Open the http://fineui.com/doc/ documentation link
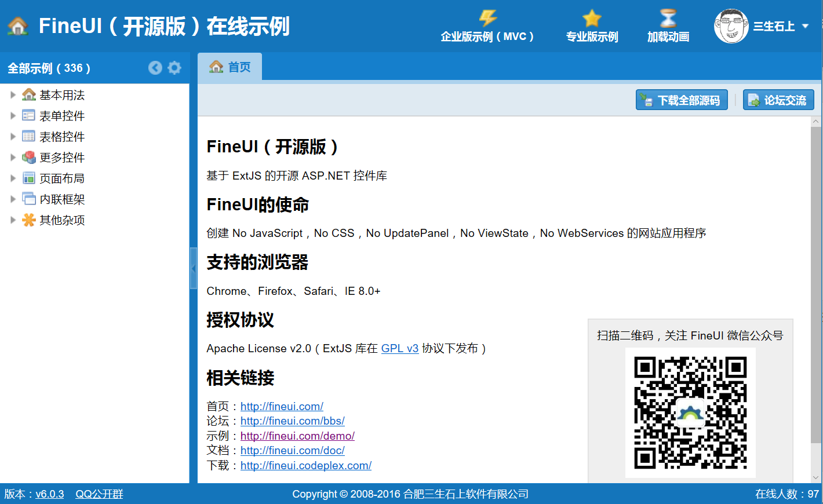 pyautogui.click(x=293, y=450)
